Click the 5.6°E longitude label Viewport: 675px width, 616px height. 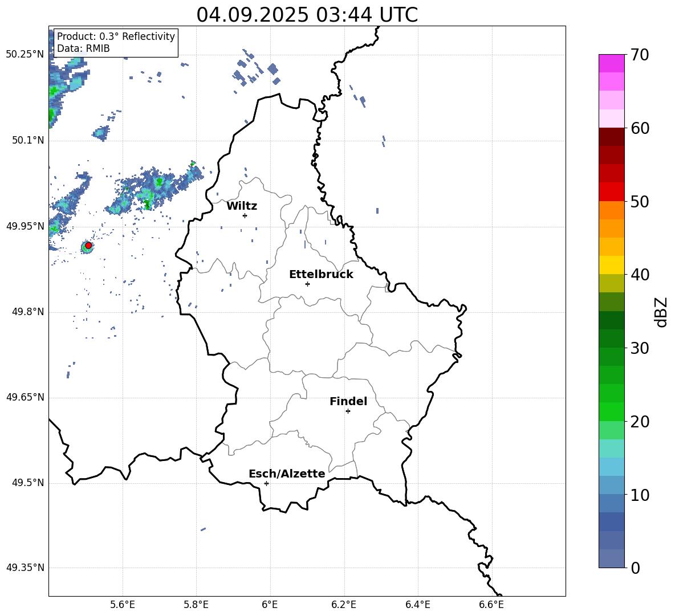pyautogui.click(x=123, y=605)
